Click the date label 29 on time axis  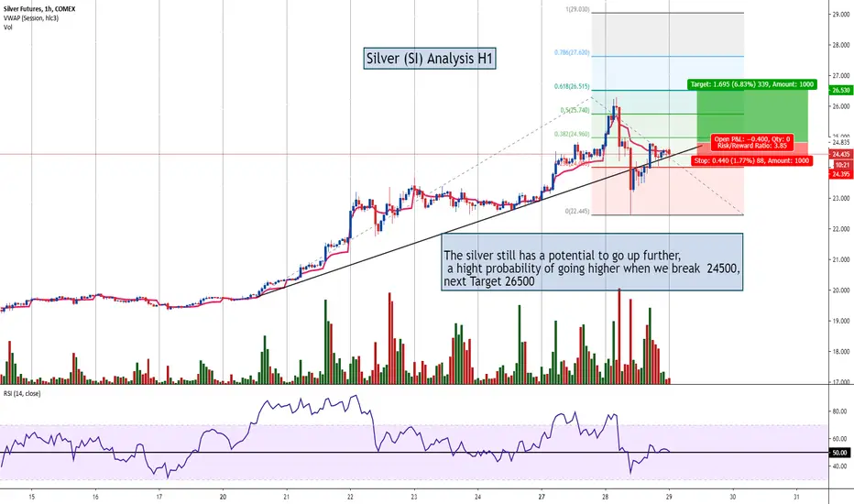pyautogui.click(x=669, y=497)
